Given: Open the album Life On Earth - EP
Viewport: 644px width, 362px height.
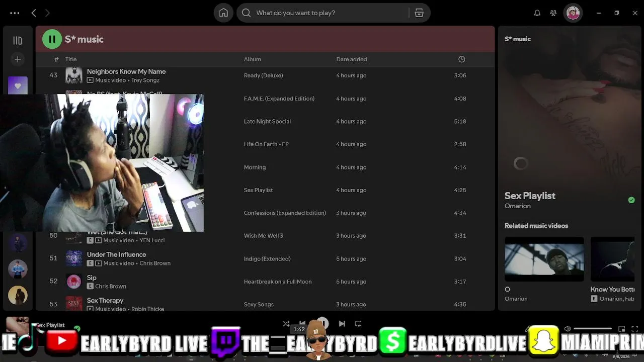Looking at the screenshot, I should pos(266,144).
